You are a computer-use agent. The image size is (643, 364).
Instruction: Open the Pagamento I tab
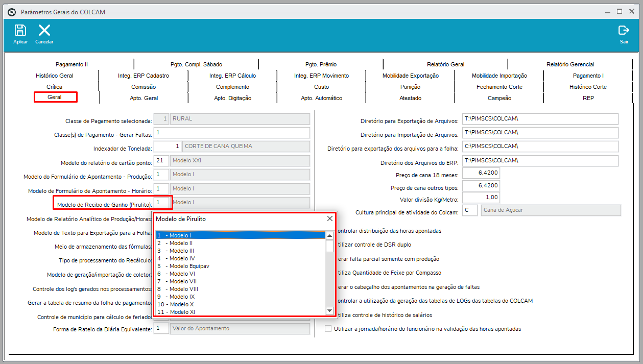[588, 76]
